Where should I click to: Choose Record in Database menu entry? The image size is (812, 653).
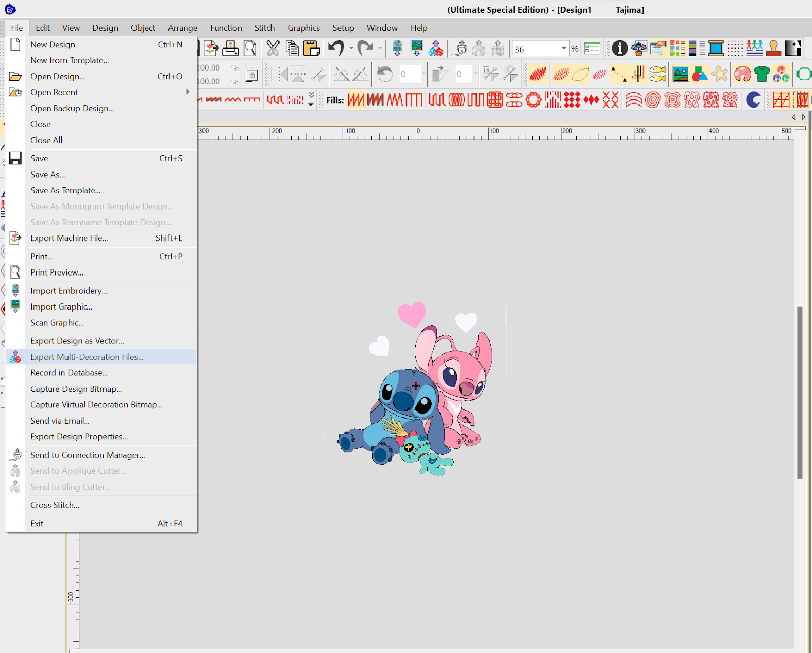click(x=100, y=373)
